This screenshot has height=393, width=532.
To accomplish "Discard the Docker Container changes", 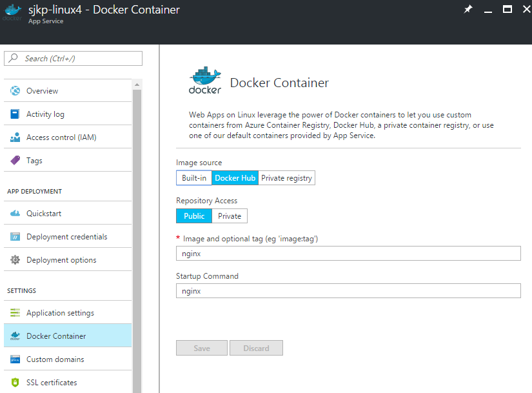I will coord(256,348).
